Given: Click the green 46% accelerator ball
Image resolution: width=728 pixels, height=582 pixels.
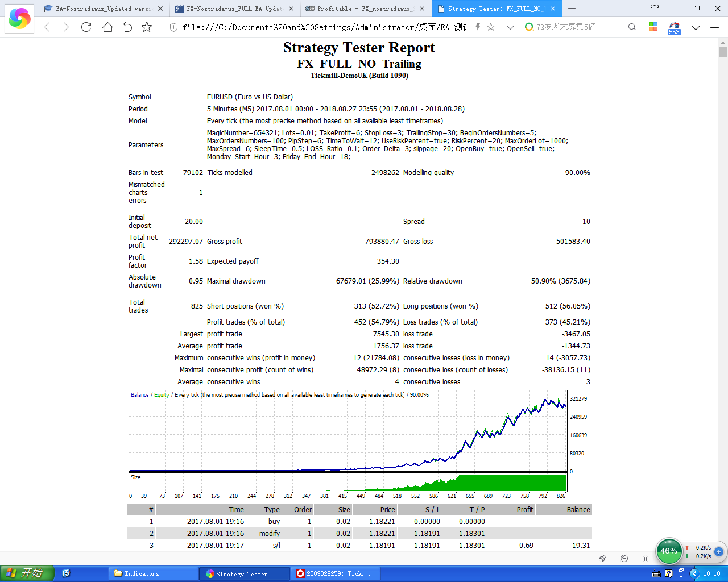Looking at the screenshot, I should click(669, 551).
